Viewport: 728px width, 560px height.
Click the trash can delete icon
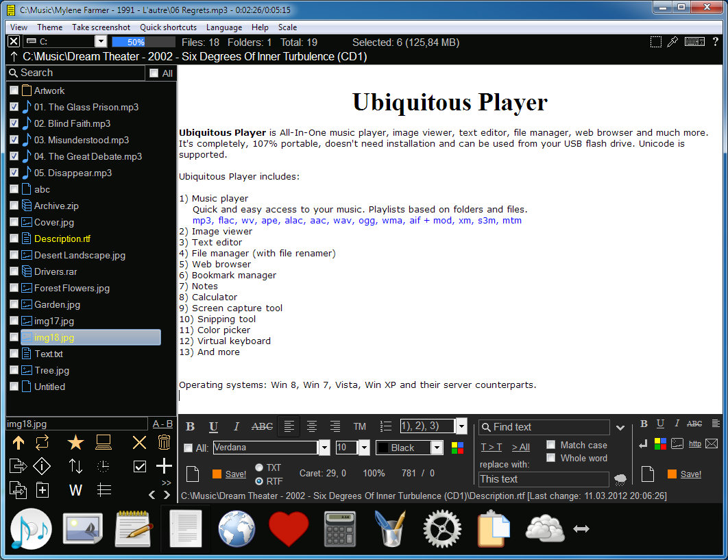click(164, 443)
